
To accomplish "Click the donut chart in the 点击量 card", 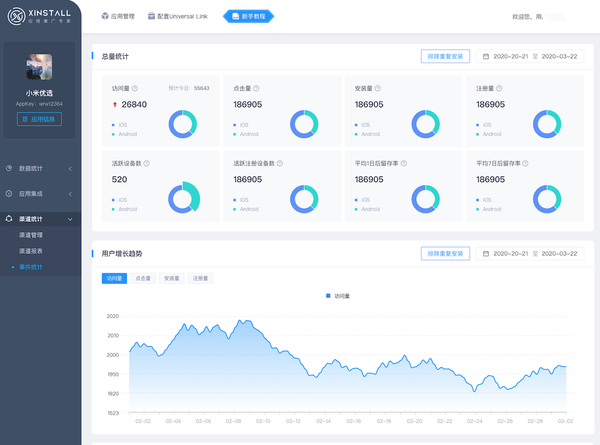I will [x=304, y=124].
